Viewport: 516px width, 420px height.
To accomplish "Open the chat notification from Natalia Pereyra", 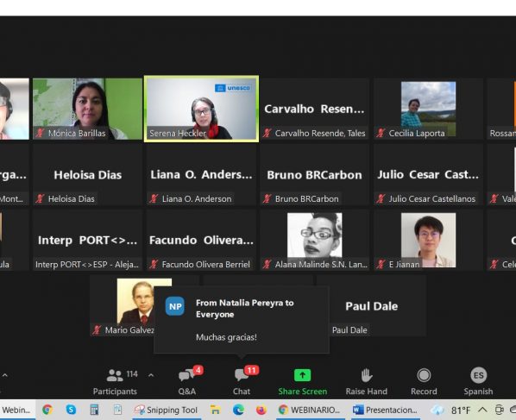I will [x=242, y=320].
